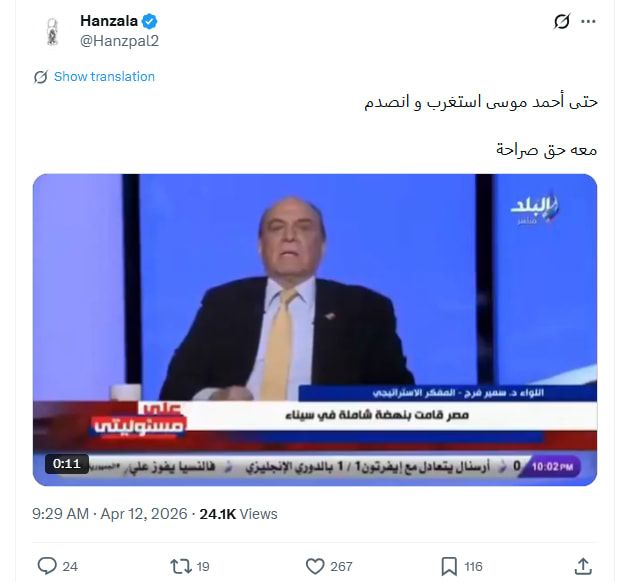The image size is (630, 582).
Task: Play the embedded video clip
Action: 315,330
